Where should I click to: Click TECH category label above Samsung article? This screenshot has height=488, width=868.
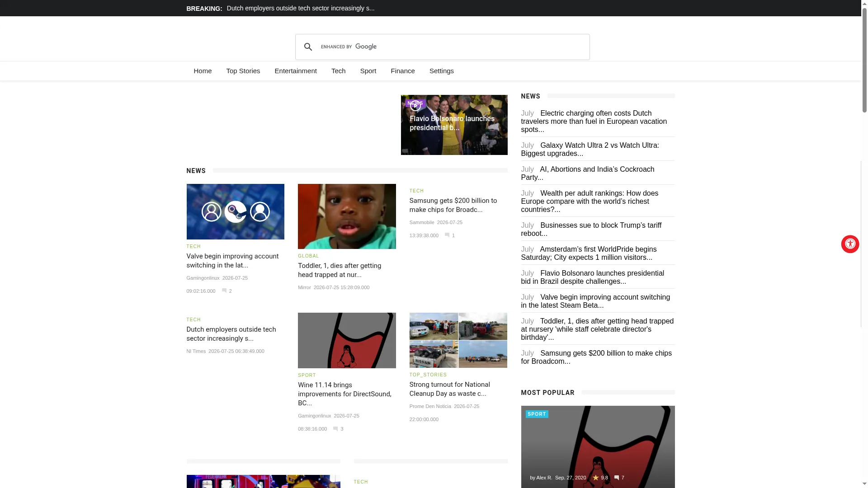point(417,191)
